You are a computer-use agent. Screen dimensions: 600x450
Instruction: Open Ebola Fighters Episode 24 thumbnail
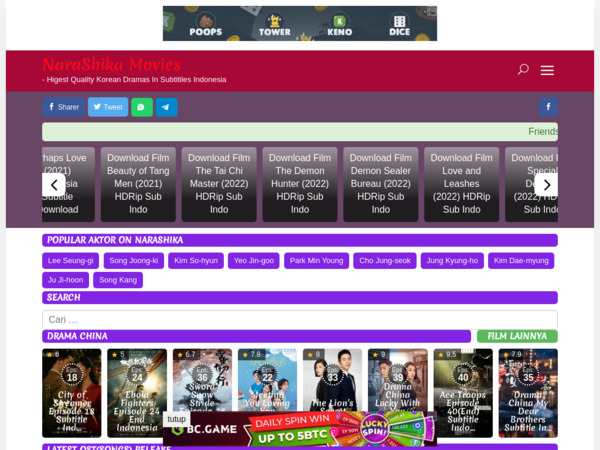pos(137,393)
